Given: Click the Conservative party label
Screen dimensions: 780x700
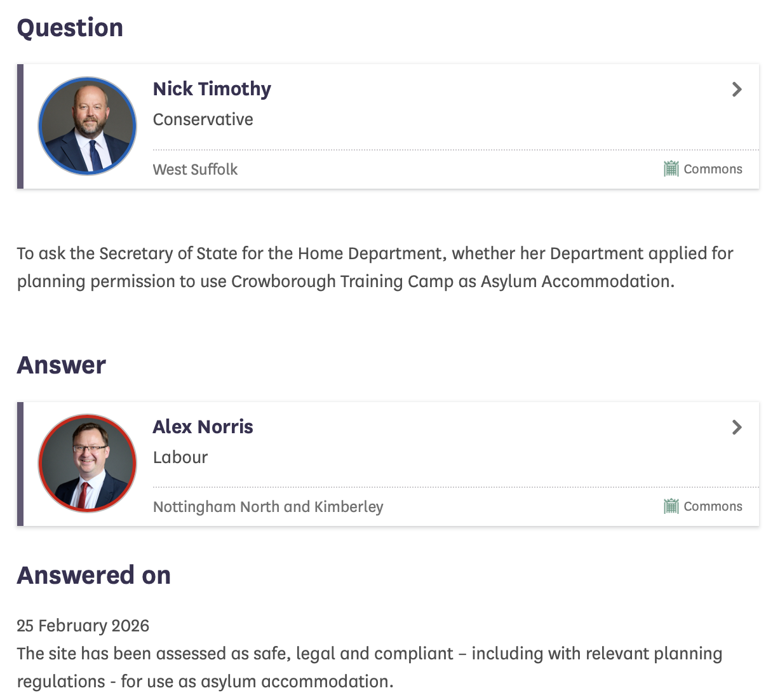Looking at the screenshot, I should pyautogui.click(x=203, y=119).
